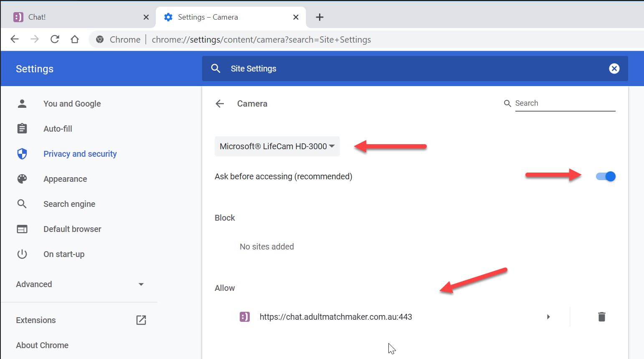Viewport: 644px width, 359px height.
Task: Open About Chrome page
Action: (42, 345)
